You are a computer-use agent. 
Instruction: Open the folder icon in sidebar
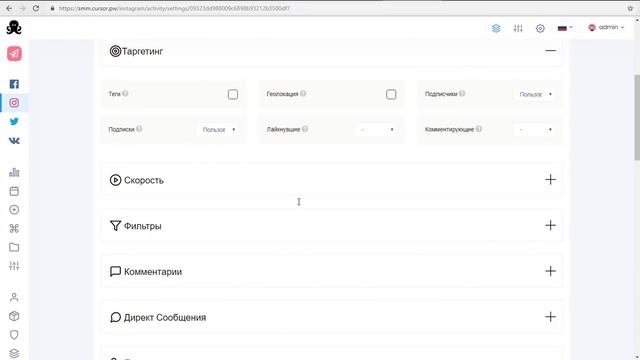click(x=14, y=247)
